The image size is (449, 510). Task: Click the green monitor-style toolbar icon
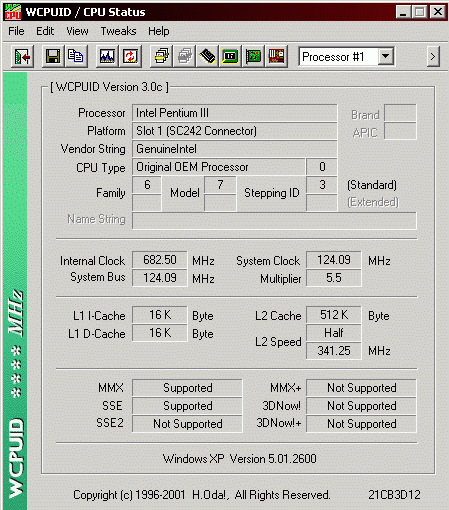(x=230, y=57)
